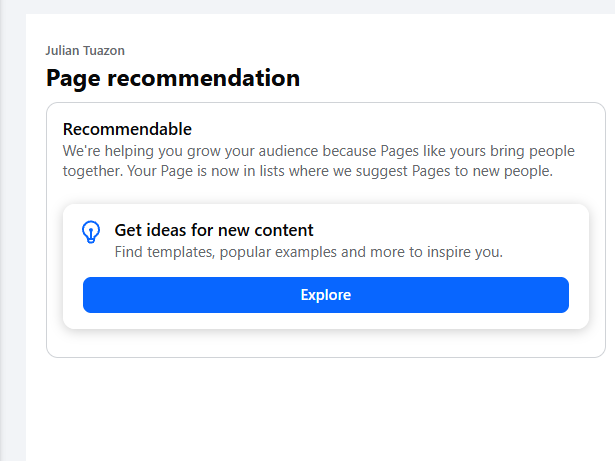Screen dimensions: 615x461
Task: Click the Recommendable status title
Action: (127, 129)
